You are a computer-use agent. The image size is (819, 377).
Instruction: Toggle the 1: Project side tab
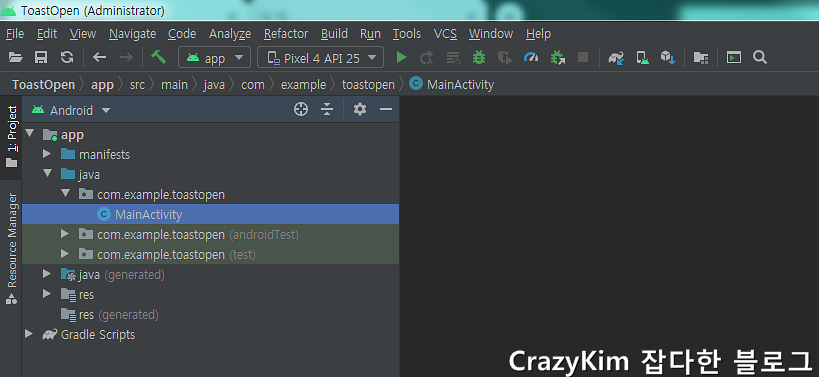point(11,137)
